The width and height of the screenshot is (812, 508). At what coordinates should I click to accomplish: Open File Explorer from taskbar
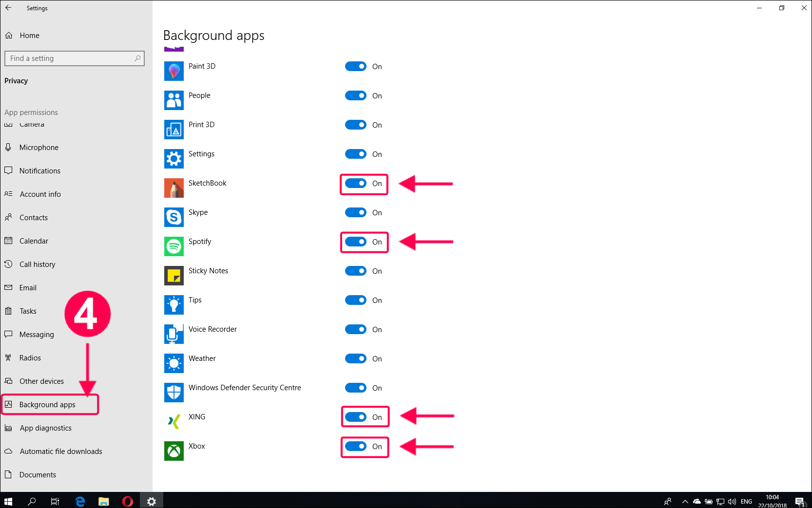[104, 501]
